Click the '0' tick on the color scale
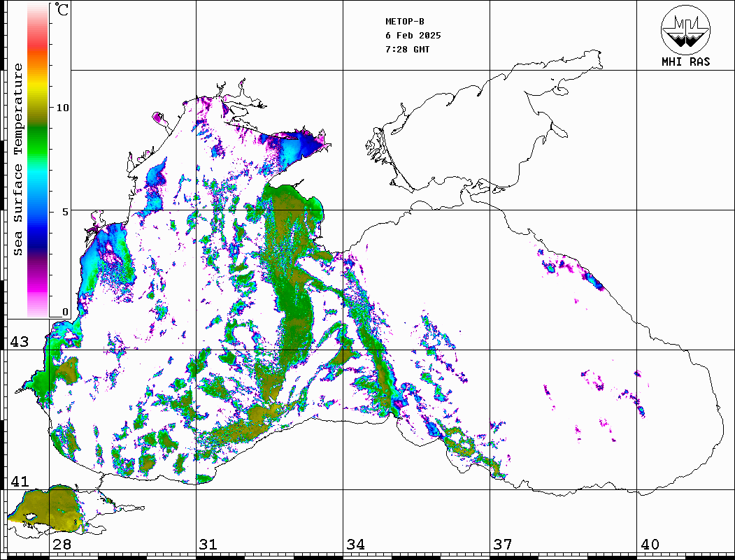The width and height of the screenshot is (735, 560). (x=65, y=312)
